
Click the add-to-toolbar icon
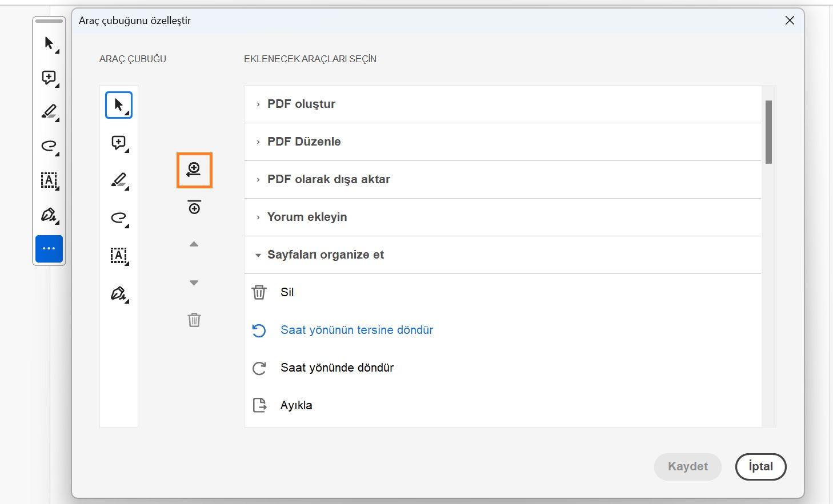click(194, 170)
